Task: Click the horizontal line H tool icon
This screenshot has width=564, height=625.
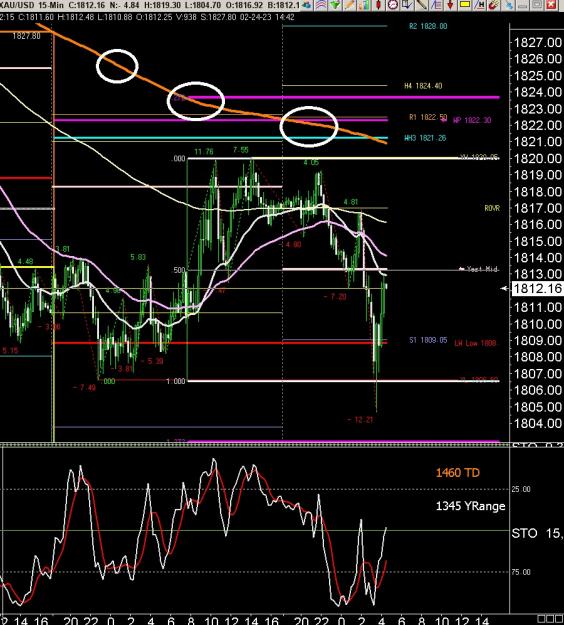Action: pyautogui.click(x=479, y=5)
